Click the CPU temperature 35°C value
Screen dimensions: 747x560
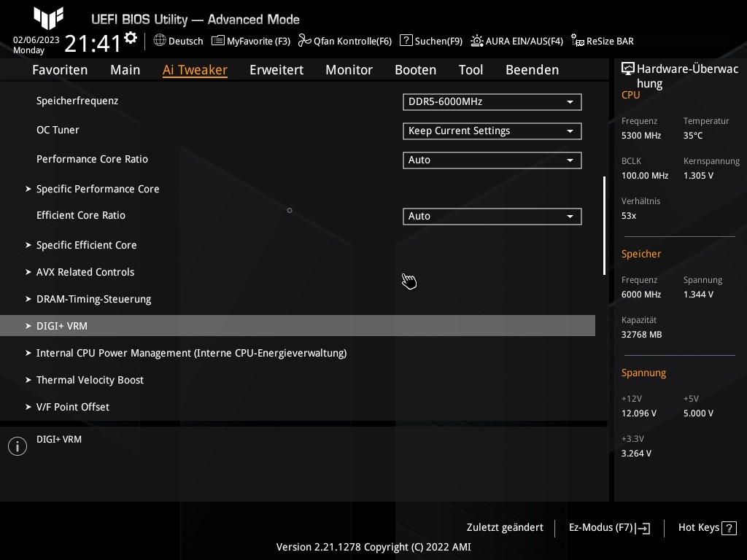693,136
